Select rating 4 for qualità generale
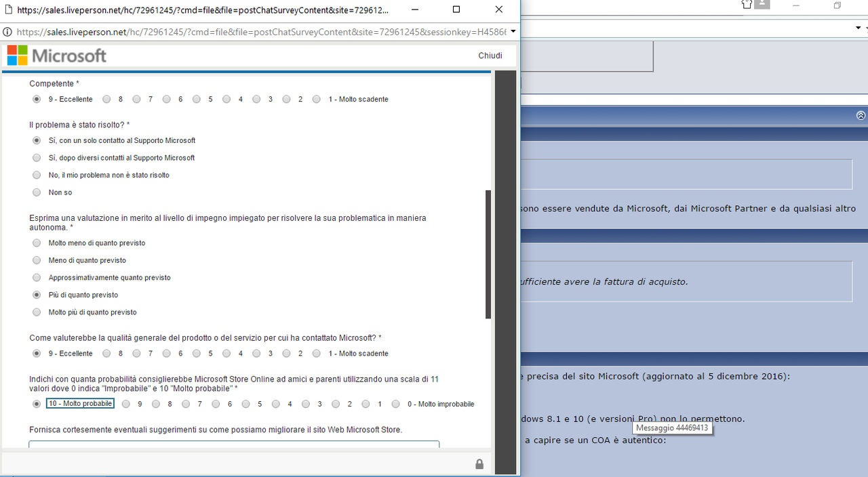Image resolution: width=868 pixels, height=477 pixels. click(x=226, y=353)
